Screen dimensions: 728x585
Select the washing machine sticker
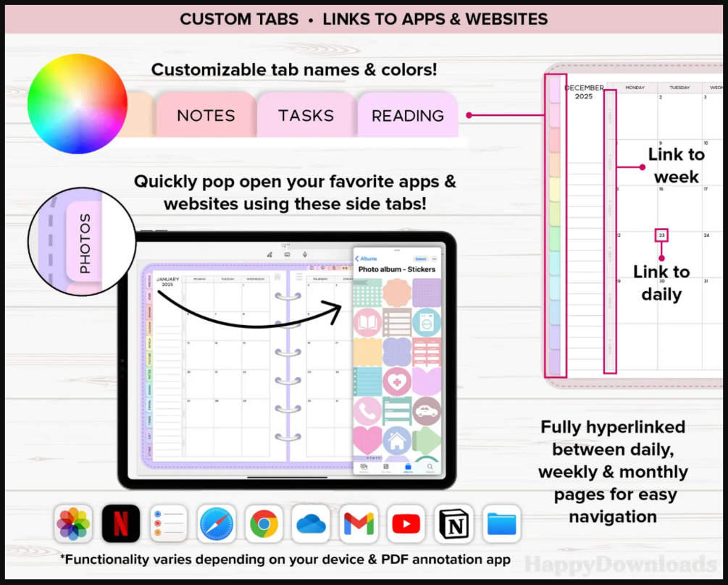(427, 322)
